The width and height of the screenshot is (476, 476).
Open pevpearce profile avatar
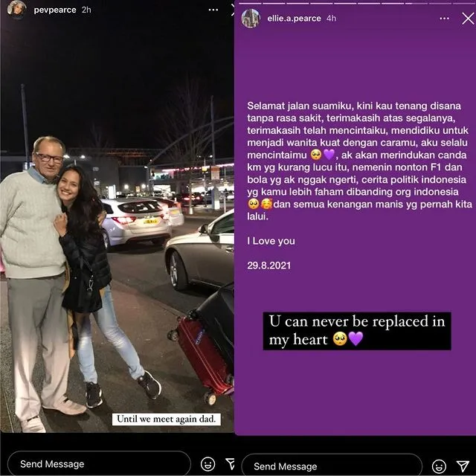16,9
